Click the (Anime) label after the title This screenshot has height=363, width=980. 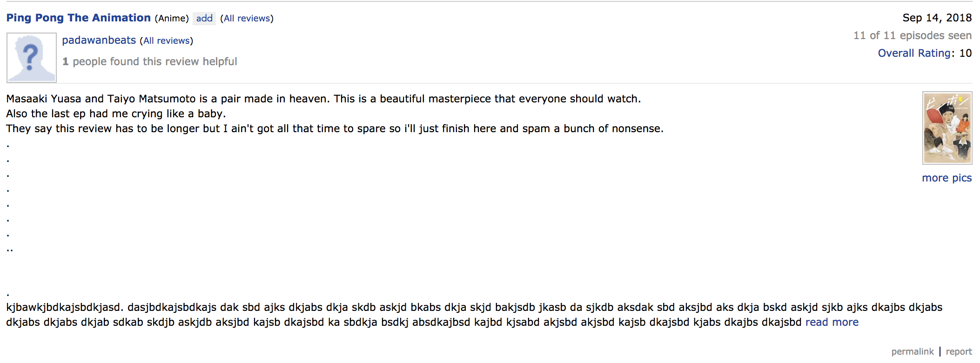[172, 18]
